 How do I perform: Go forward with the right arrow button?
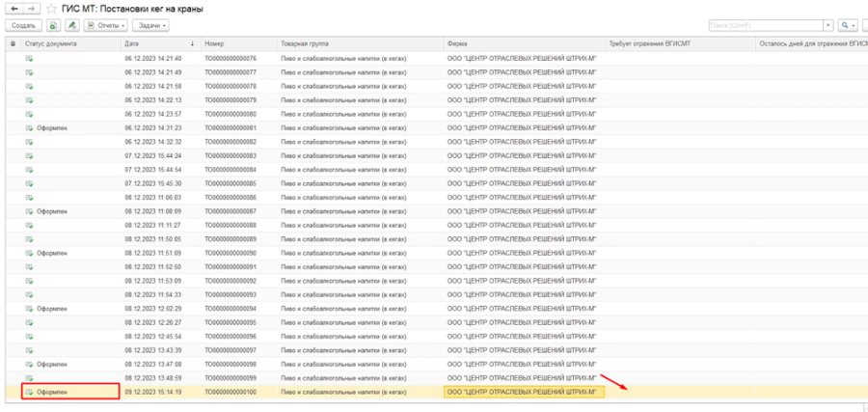[32, 9]
